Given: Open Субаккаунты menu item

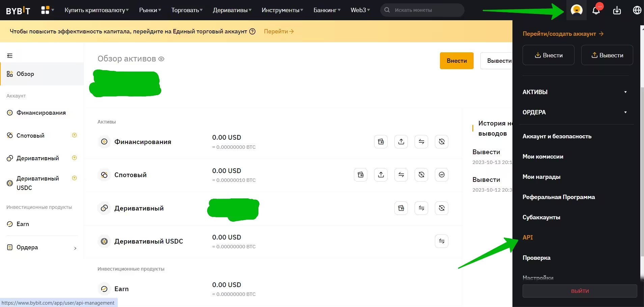Looking at the screenshot, I should pyautogui.click(x=541, y=217).
